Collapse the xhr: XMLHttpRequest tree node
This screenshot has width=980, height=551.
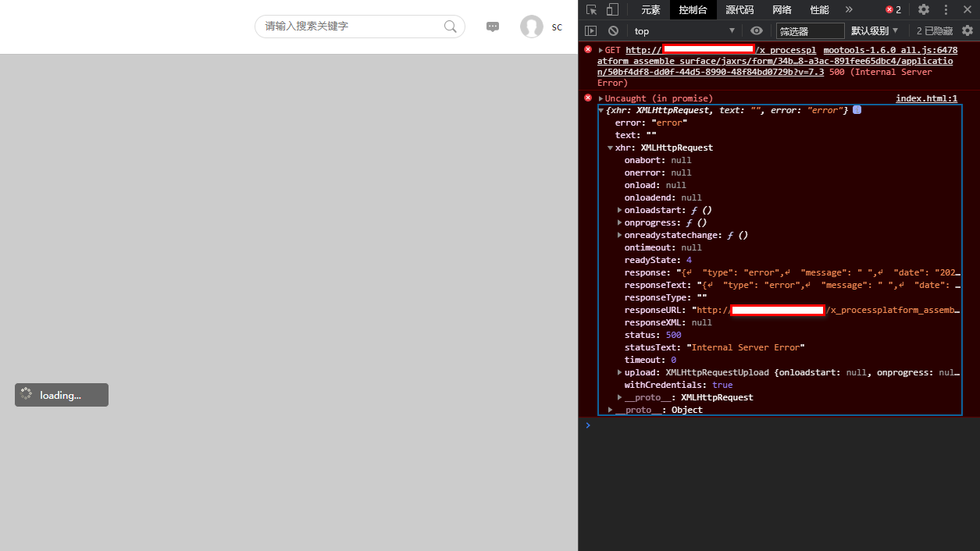tap(611, 148)
